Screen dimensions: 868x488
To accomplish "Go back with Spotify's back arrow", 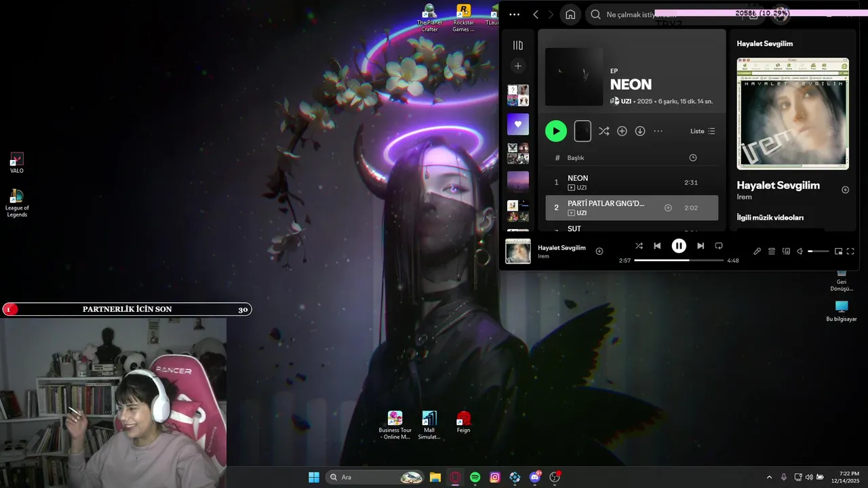I will point(536,14).
